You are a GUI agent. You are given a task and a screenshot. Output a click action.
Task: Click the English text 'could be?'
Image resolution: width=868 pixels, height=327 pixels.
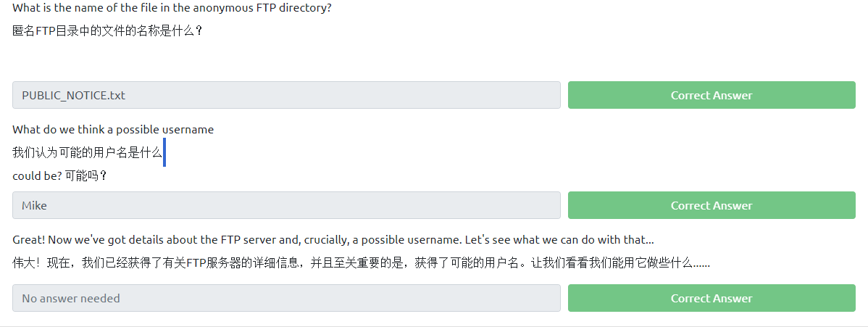37,175
